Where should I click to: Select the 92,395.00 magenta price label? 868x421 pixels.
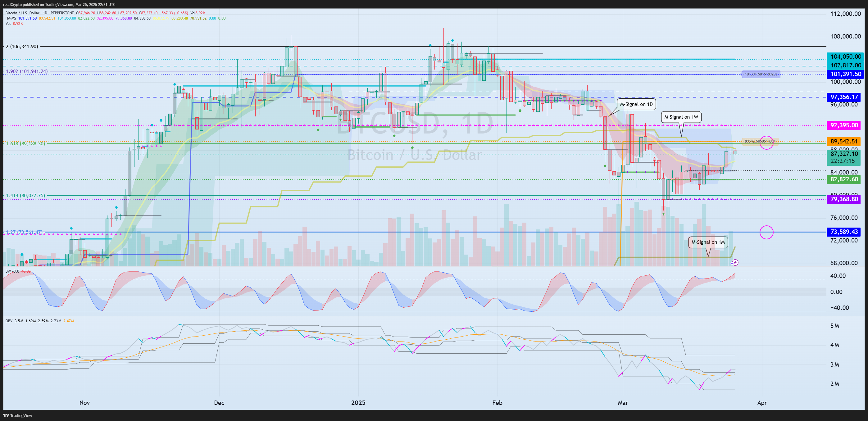(844, 125)
